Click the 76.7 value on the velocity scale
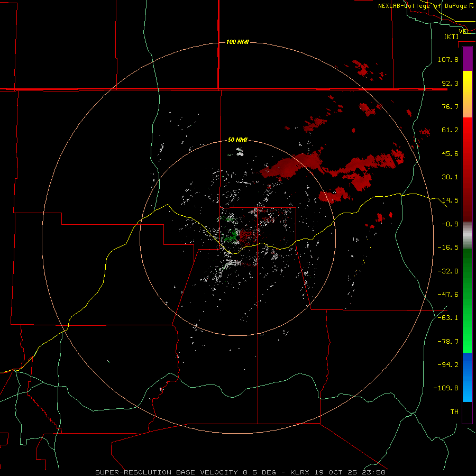The width and height of the screenshot is (476, 476). [450, 106]
